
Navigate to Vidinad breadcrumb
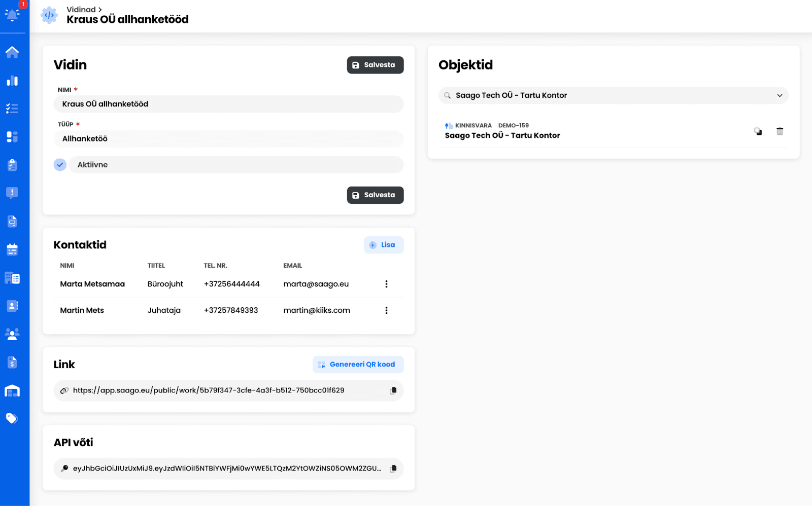[x=81, y=10]
